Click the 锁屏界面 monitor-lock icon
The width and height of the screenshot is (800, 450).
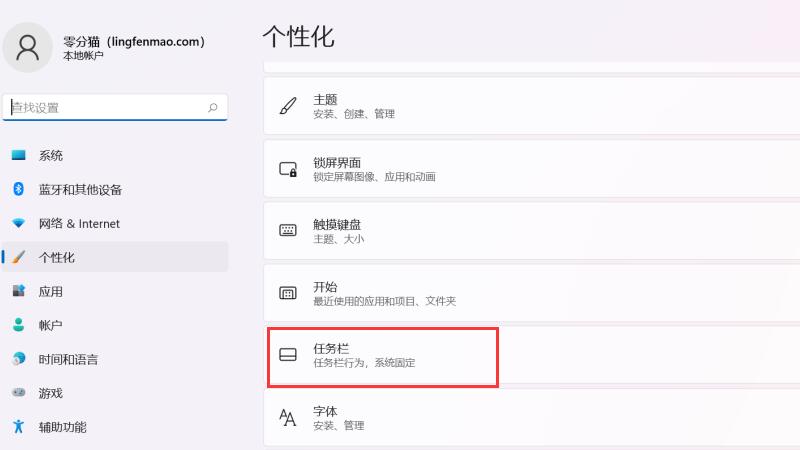(x=288, y=169)
